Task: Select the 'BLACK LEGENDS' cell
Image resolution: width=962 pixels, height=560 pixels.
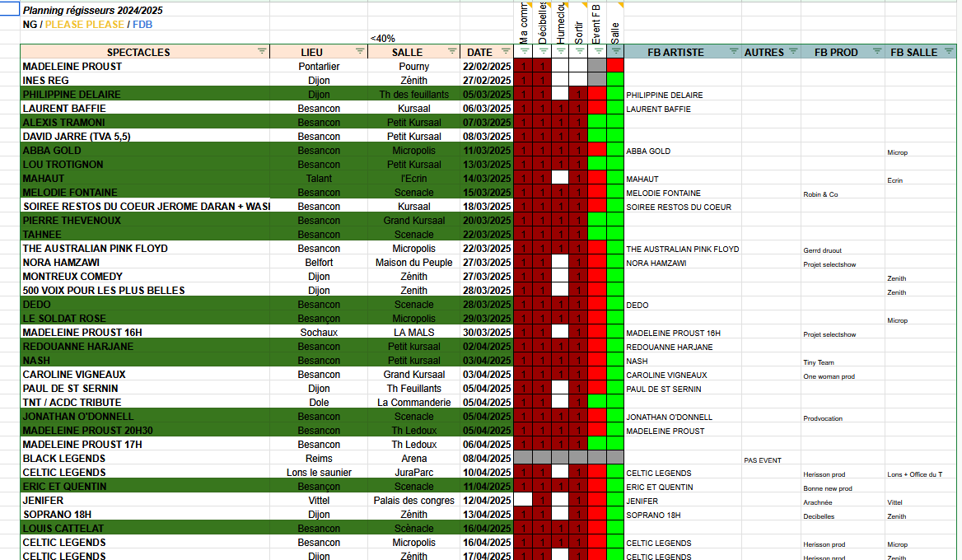Action: 145,458
